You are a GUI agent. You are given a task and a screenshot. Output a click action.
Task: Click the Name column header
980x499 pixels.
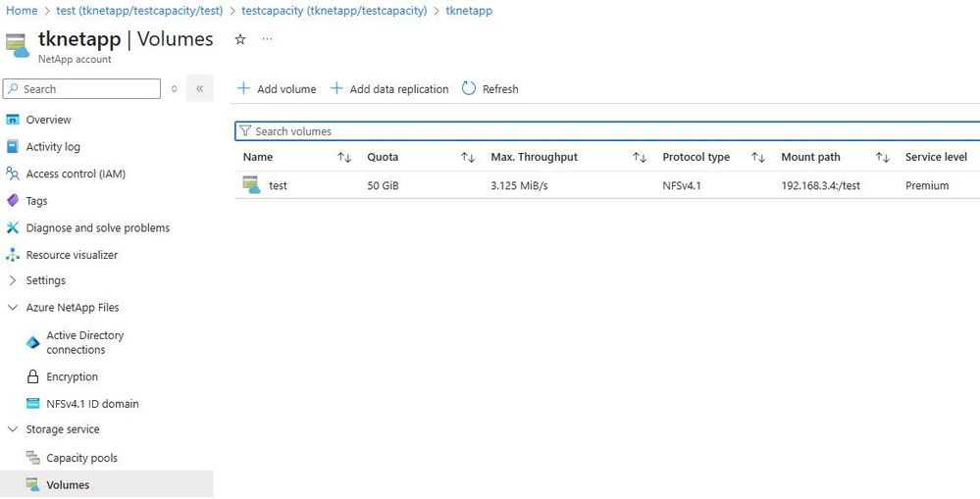[x=258, y=158]
